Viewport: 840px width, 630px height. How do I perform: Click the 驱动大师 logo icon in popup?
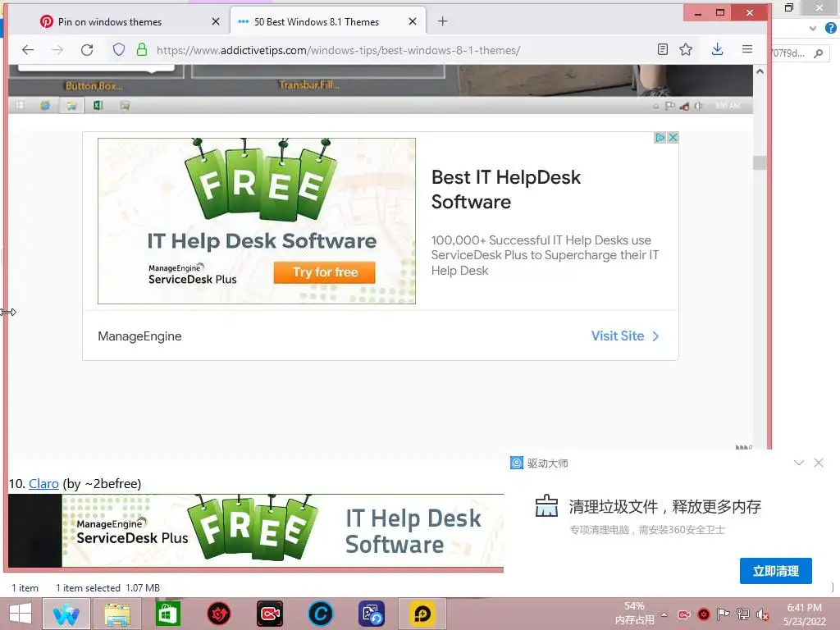point(517,463)
